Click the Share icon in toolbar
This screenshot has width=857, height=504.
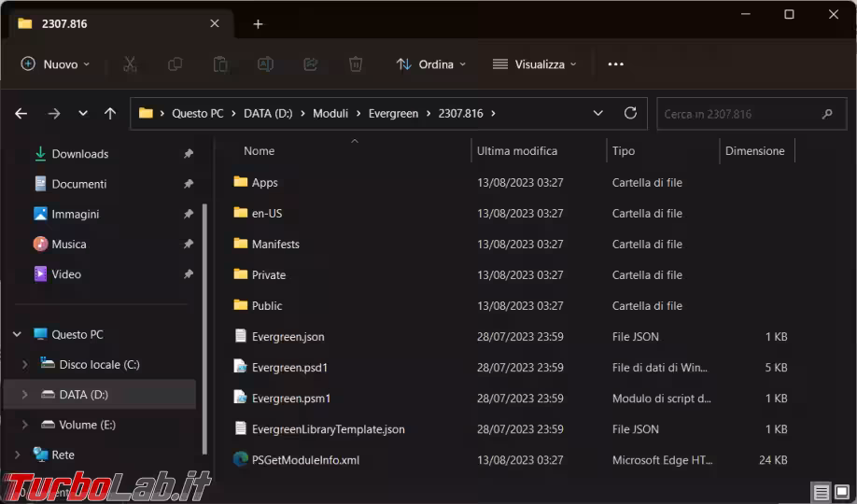click(311, 64)
